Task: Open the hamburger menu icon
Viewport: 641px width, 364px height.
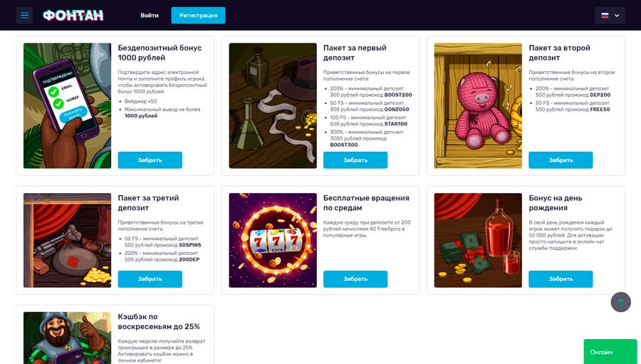Action: point(24,15)
